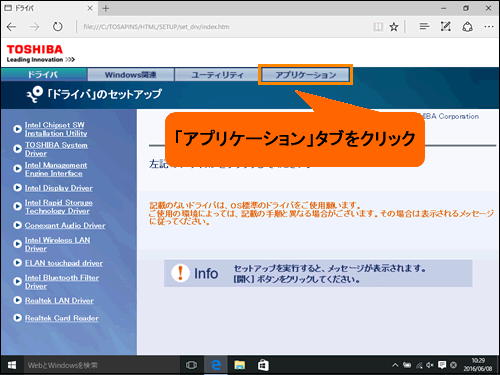This screenshot has height=375, width=500.
Task: Show hidden tray icons chevron
Action: point(395,365)
